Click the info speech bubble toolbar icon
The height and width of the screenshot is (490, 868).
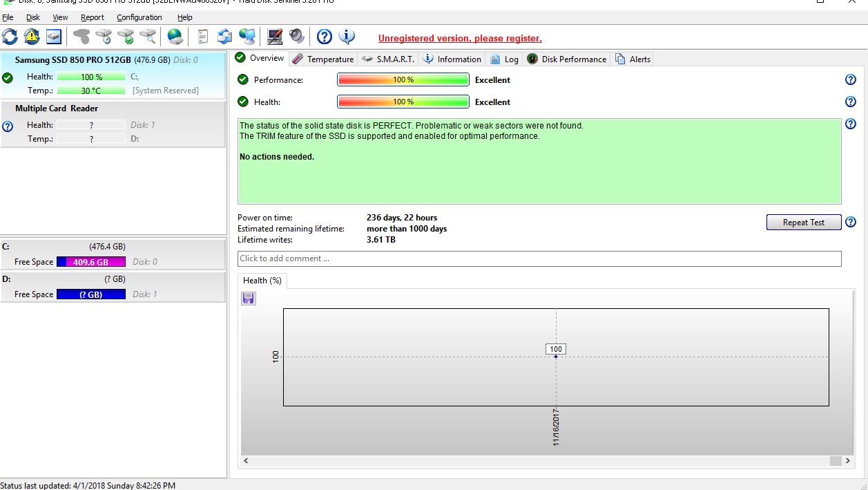click(347, 37)
